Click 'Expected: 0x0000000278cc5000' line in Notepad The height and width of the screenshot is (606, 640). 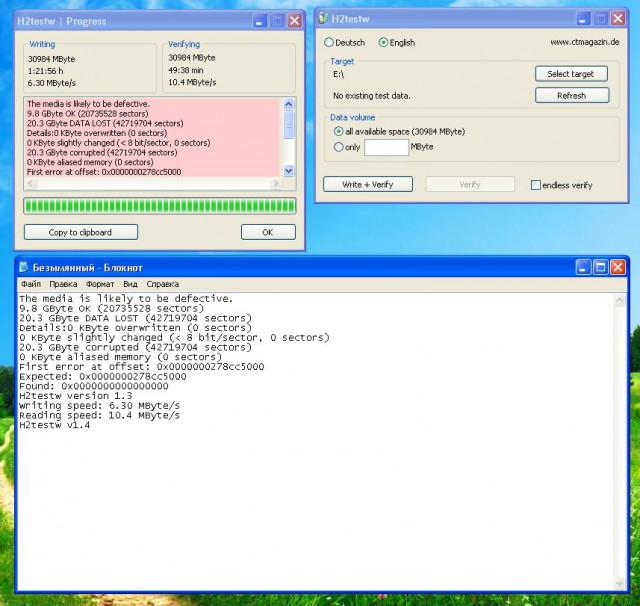pos(103,376)
